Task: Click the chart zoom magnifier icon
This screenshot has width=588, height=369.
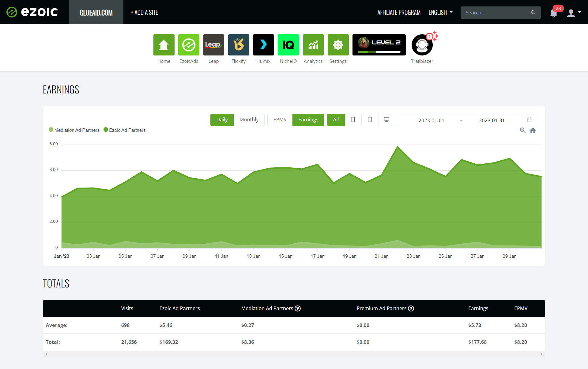Action: coord(523,131)
